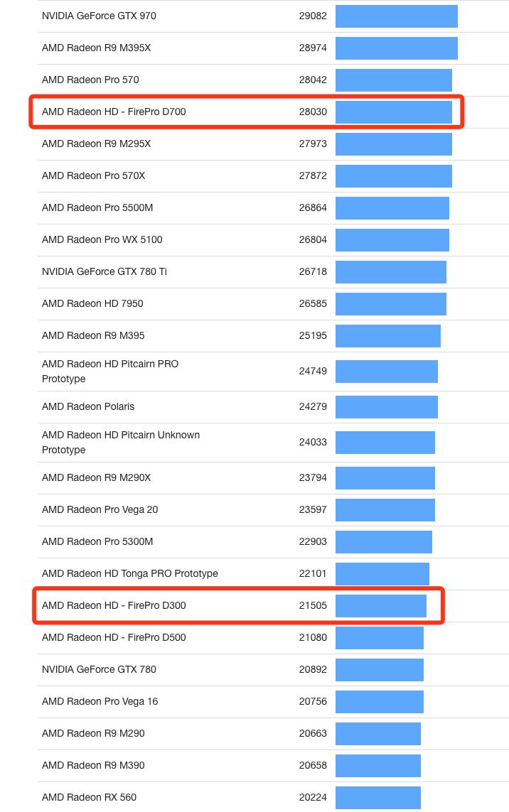Click the highlighted FirePro D700 name
This screenshot has height=812, width=509.
click(114, 112)
